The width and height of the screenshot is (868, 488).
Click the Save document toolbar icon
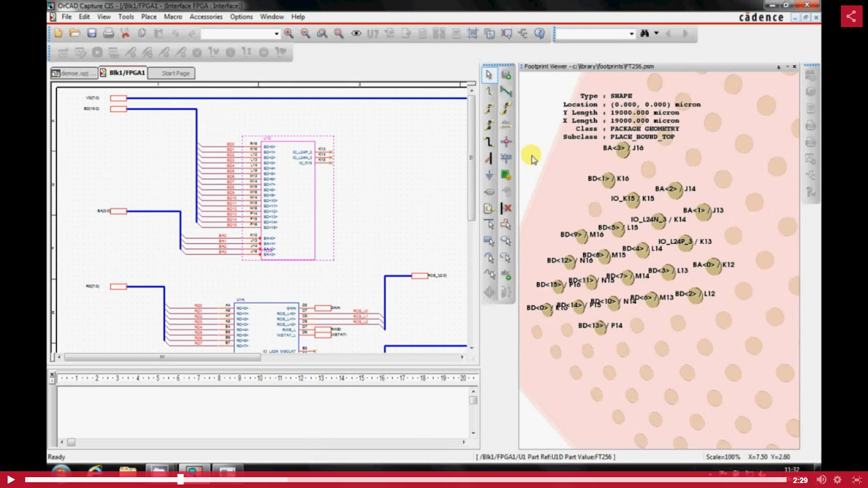(x=92, y=34)
